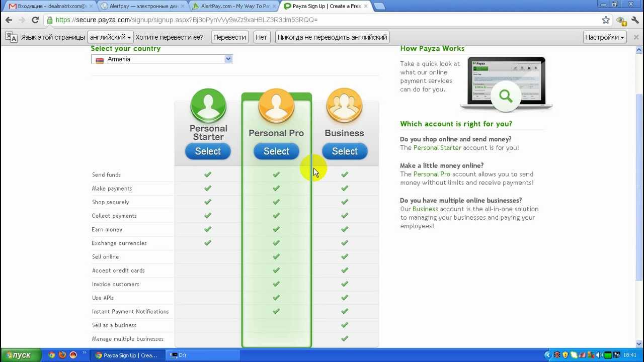Dismiss the translation bar with its X
This screenshot has width=644, height=362.
[636, 37]
